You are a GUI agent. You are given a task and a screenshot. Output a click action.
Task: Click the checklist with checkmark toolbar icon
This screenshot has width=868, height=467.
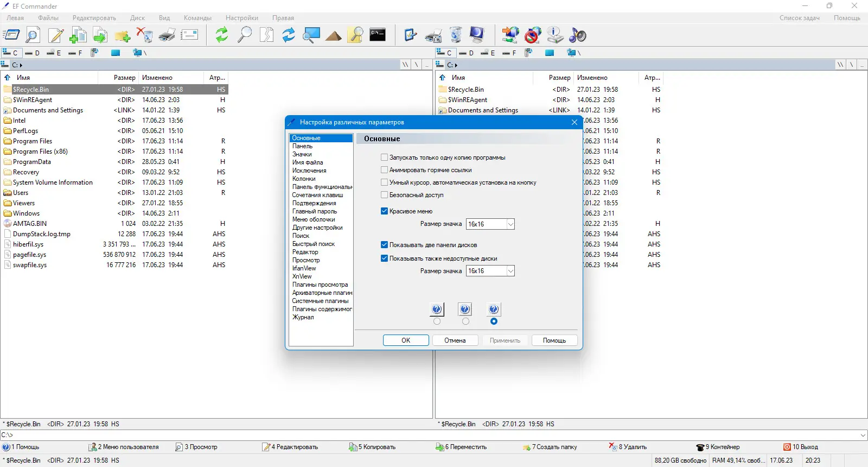(411, 35)
